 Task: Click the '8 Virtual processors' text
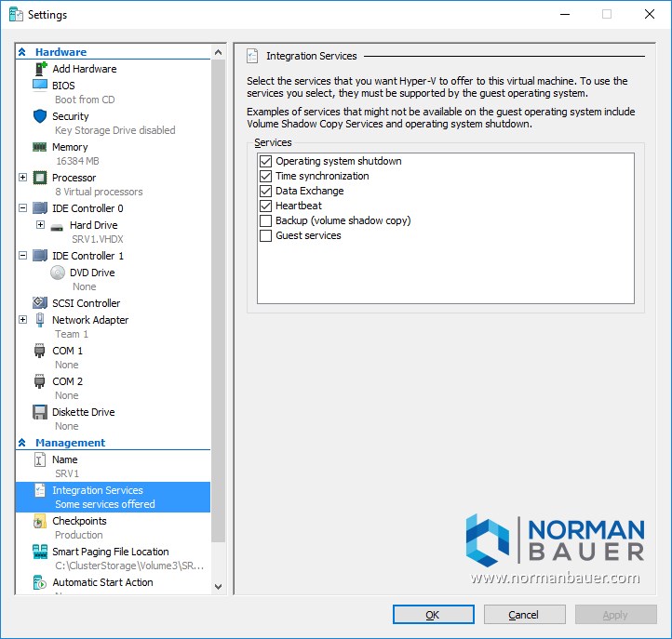[x=99, y=192]
